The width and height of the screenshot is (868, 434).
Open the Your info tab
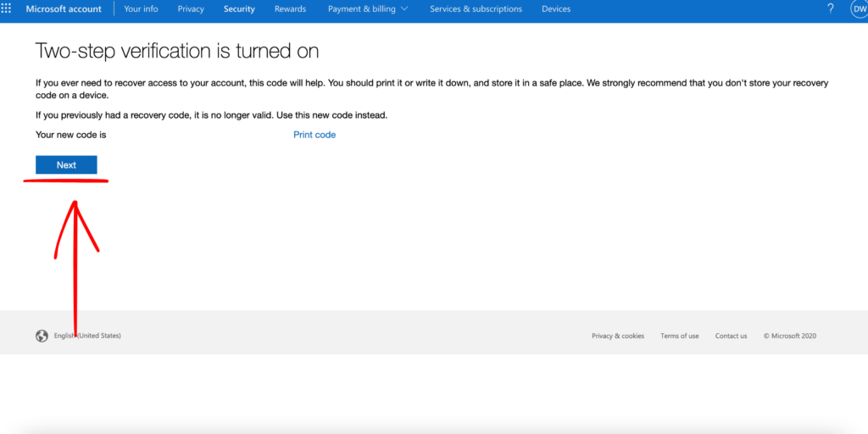(x=141, y=9)
